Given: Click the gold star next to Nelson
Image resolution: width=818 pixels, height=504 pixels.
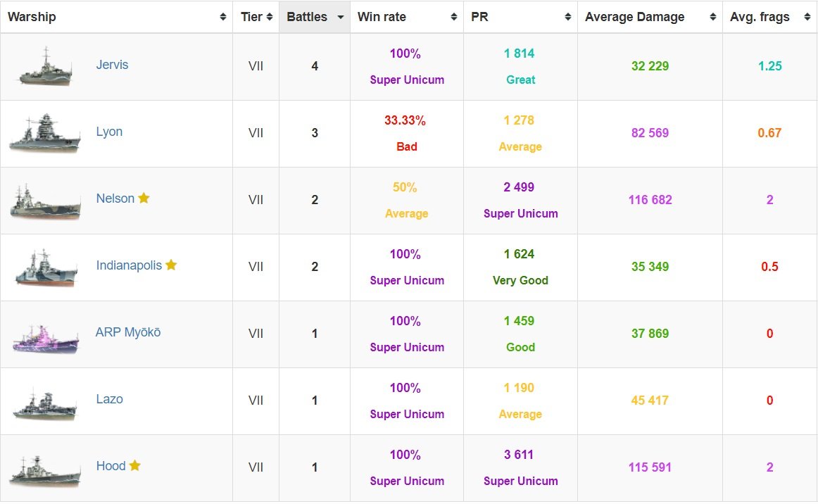Looking at the screenshot, I should 144,198.
